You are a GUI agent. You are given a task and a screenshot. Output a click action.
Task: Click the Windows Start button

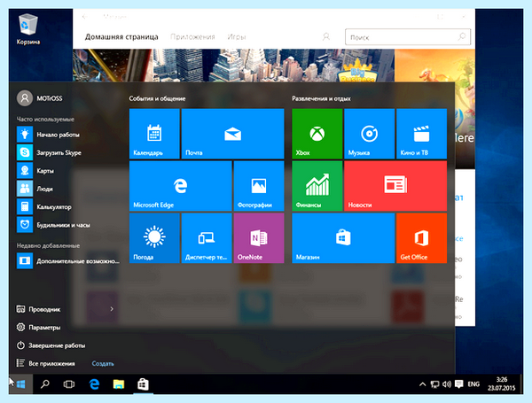21,384
